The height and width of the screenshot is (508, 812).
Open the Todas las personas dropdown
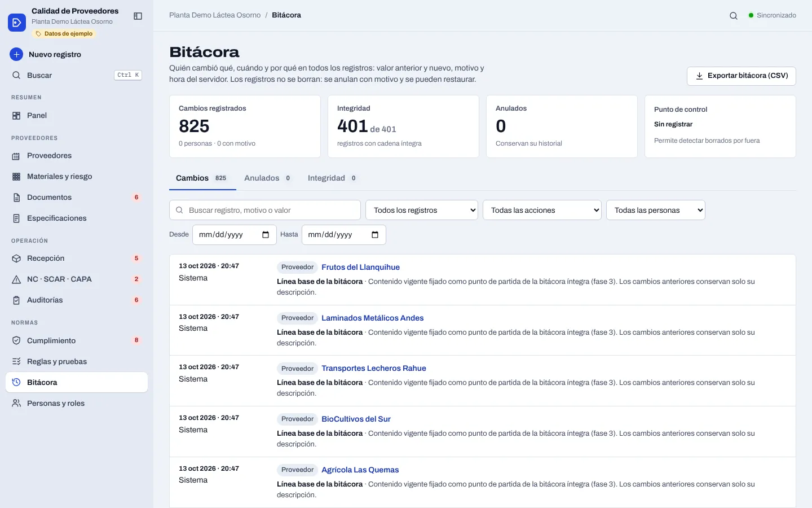[656, 210]
